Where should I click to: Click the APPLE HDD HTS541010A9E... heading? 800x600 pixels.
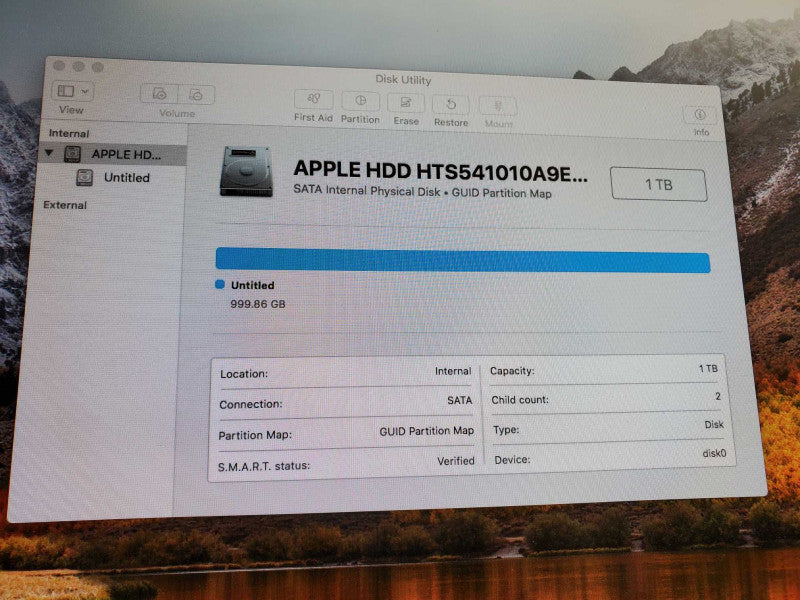[x=441, y=171]
